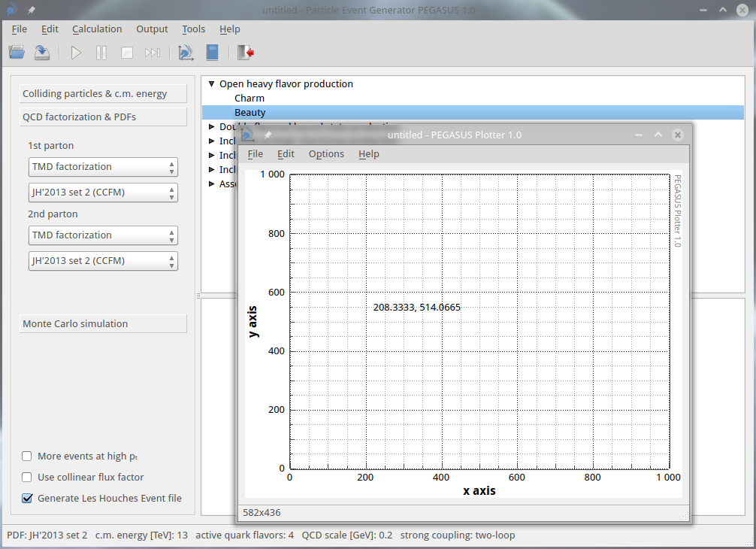Click the exit icon with red arrow
756x549 pixels.
pyautogui.click(x=245, y=53)
